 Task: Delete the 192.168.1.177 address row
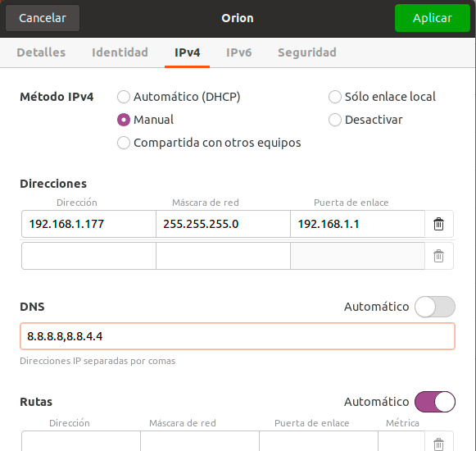[x=438, y=225]
